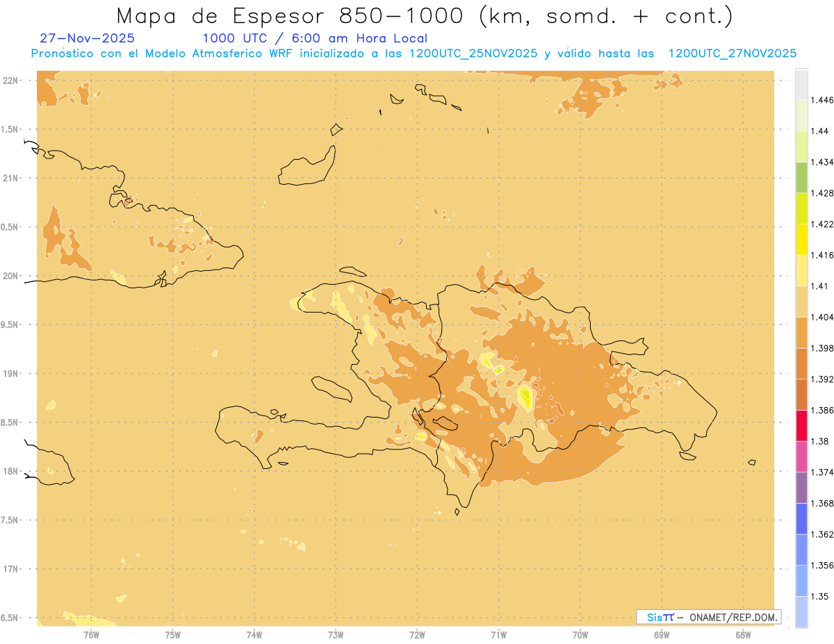Click the legend value 1.416
The image size is (834, 644).
[x=821, y=255]
